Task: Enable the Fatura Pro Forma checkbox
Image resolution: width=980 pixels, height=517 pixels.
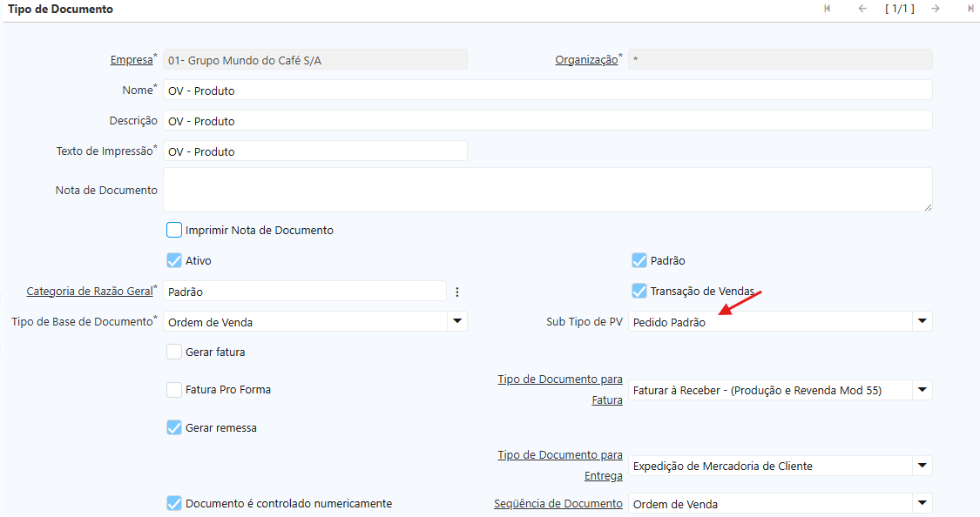Action: (174, 390)
